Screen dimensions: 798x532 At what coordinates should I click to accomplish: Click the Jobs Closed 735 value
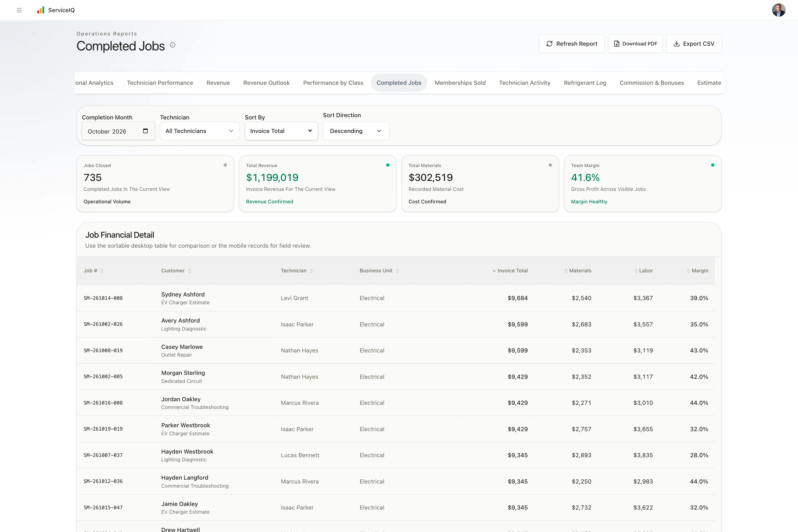tap(93, 177)
